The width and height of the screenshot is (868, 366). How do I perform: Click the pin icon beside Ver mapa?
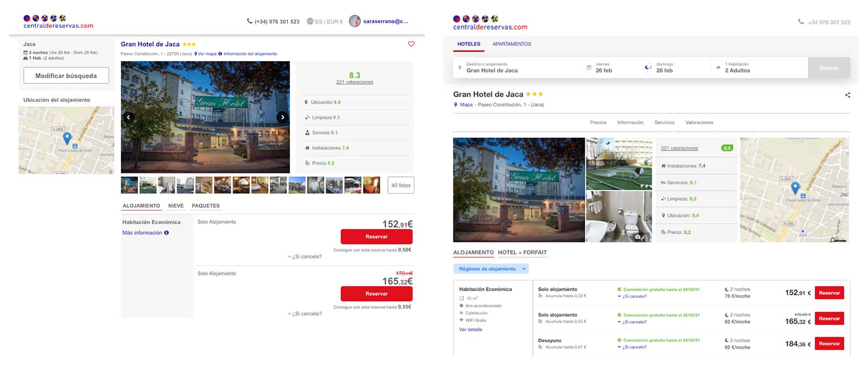[196, 54]
